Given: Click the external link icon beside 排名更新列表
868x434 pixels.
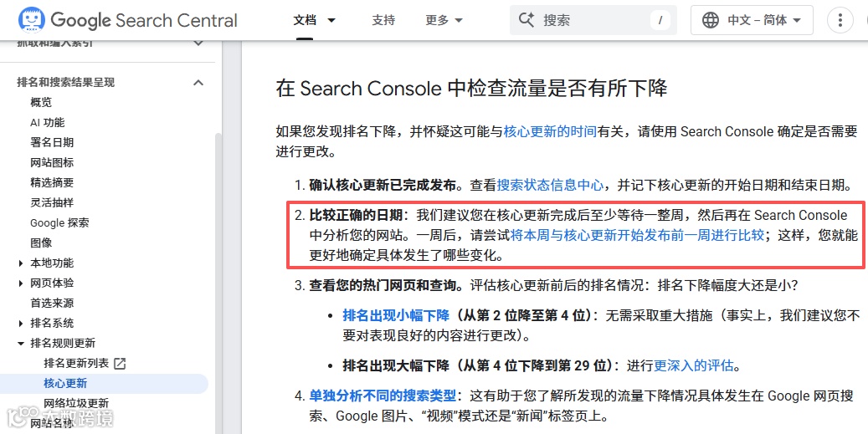Looking at the screenshot, I should point(120,364).
